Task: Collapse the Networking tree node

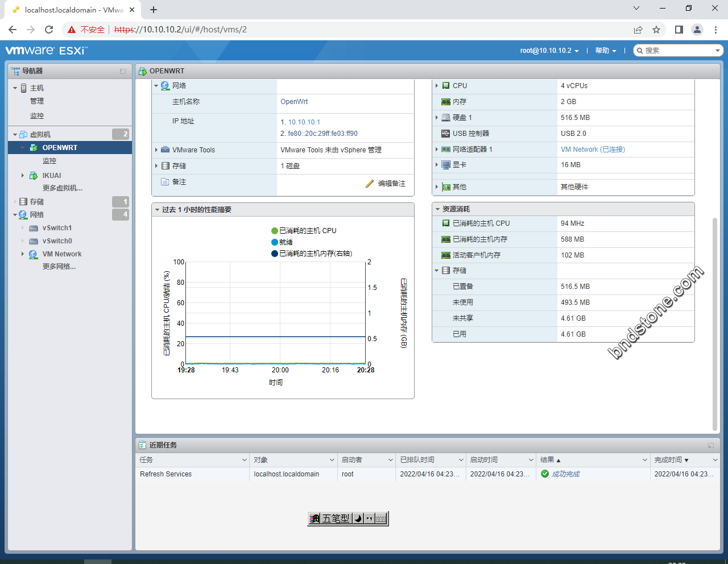Action: [x=15, y=215]
